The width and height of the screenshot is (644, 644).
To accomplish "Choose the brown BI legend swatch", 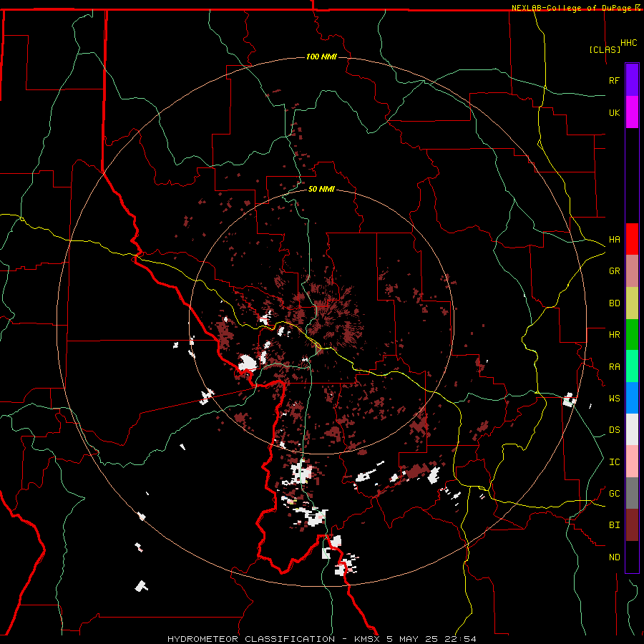I will click(632, 525).
